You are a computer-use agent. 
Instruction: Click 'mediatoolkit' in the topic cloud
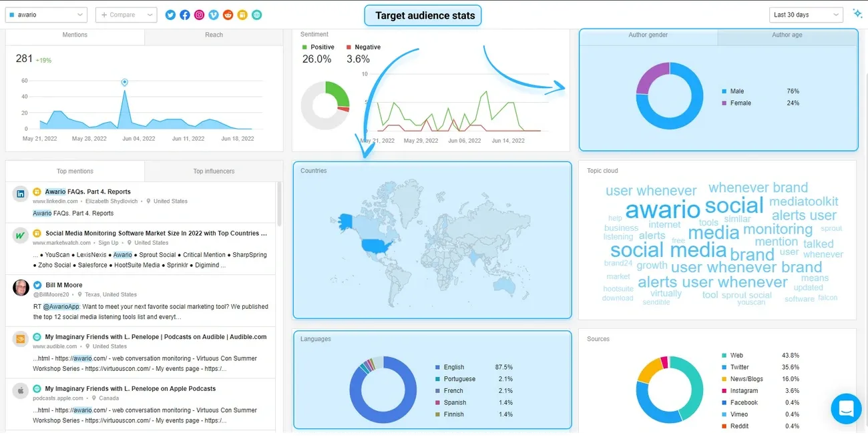[803, 201]
